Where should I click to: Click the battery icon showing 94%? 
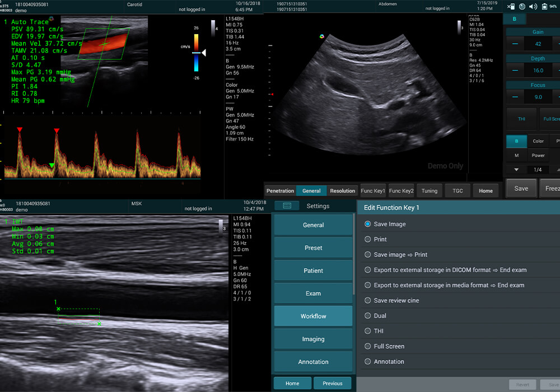[543, 7]
